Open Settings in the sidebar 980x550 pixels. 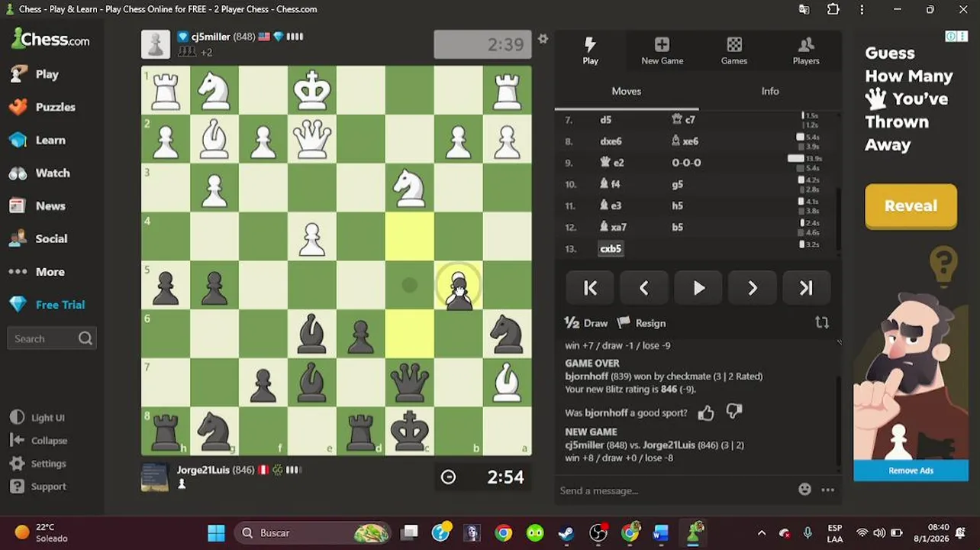pyautogui.click(x=48, y=464)
